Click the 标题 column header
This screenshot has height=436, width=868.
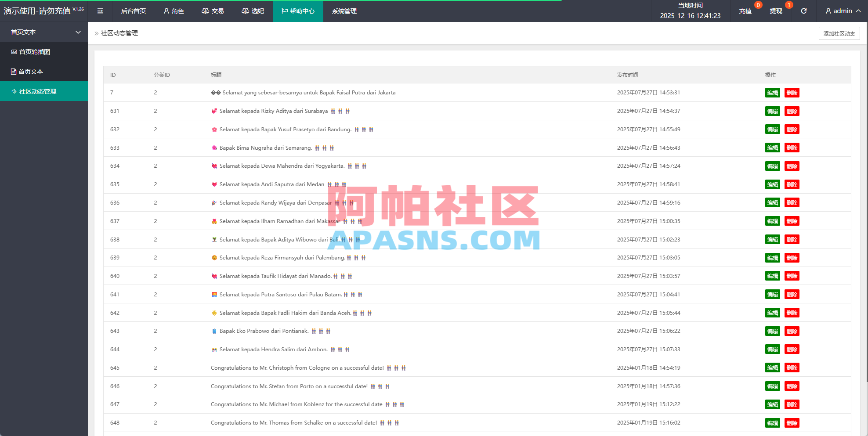[216, 75]
